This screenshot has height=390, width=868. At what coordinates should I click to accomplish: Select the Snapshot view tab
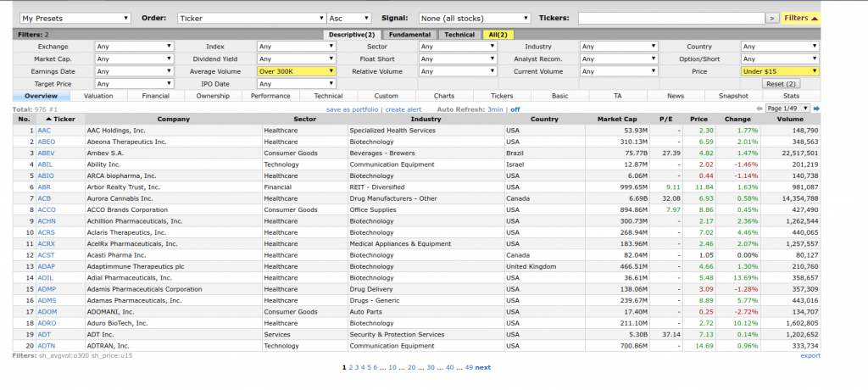(733, 96)
